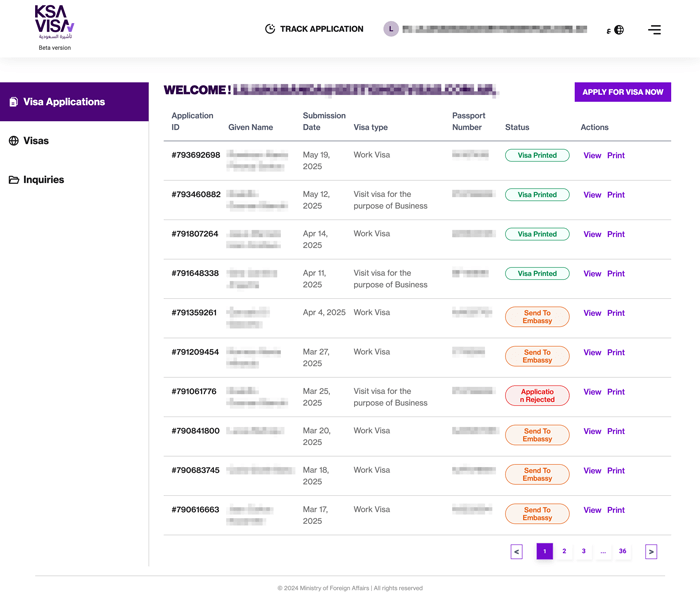View application #791209454
700x592 pixels.
click(592, 352)
